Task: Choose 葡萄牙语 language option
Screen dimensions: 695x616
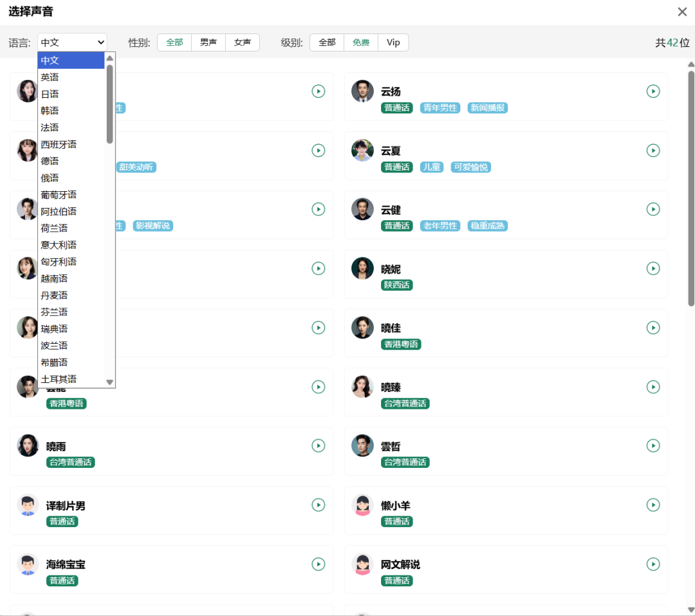Action: tap(71, 194)
